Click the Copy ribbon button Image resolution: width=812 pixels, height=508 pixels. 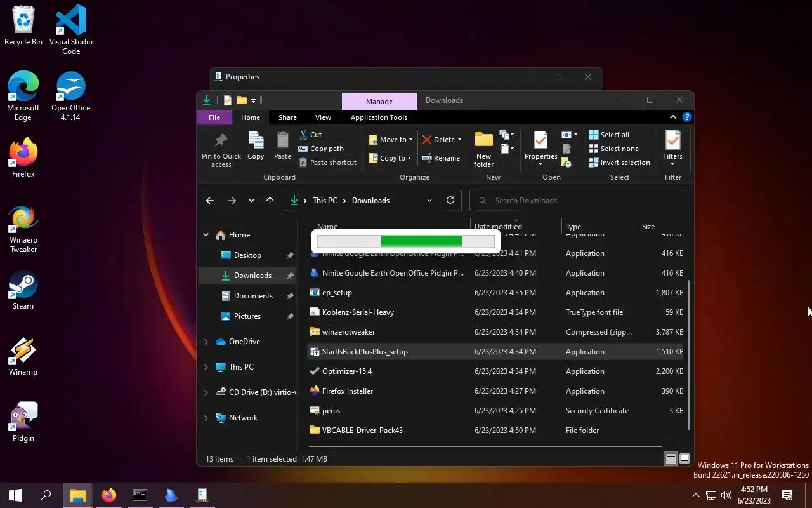256,146
